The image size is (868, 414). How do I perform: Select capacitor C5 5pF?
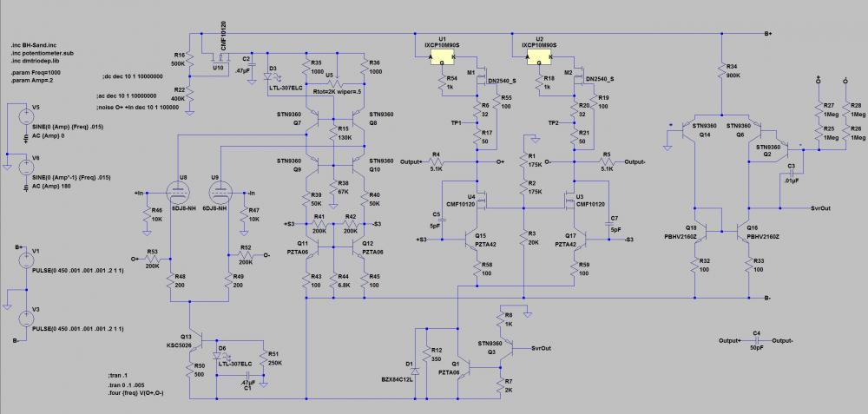coord(443,220)
